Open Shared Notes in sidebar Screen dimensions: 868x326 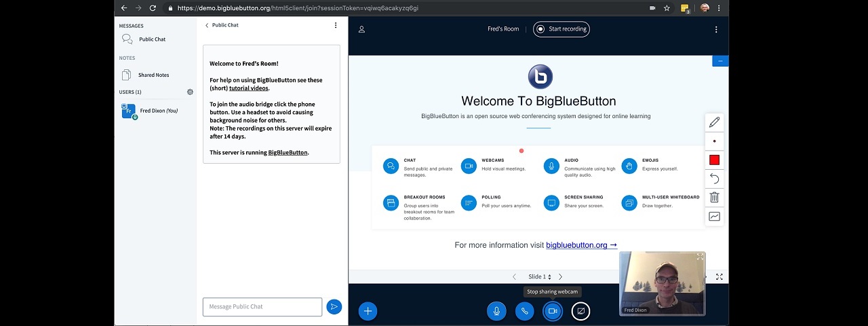pyautogui.click(x=153, y=75)
